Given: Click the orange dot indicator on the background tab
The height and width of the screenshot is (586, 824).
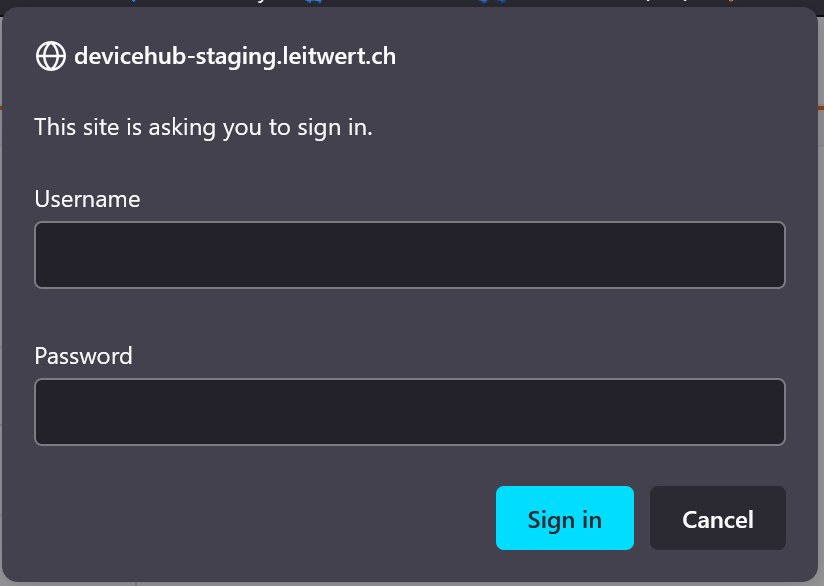Looking at the screenshot, I should click(x=731, y=4).
